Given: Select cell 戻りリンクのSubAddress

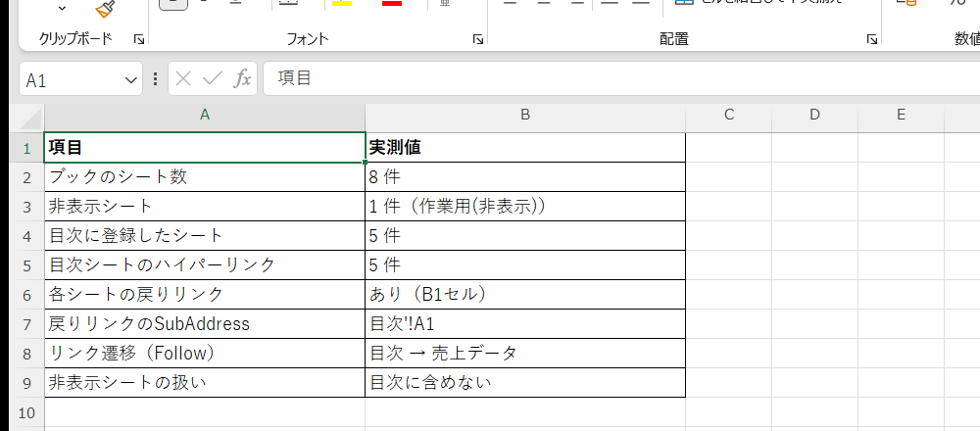Looking at the screenshot, I should tap(205, 324).
